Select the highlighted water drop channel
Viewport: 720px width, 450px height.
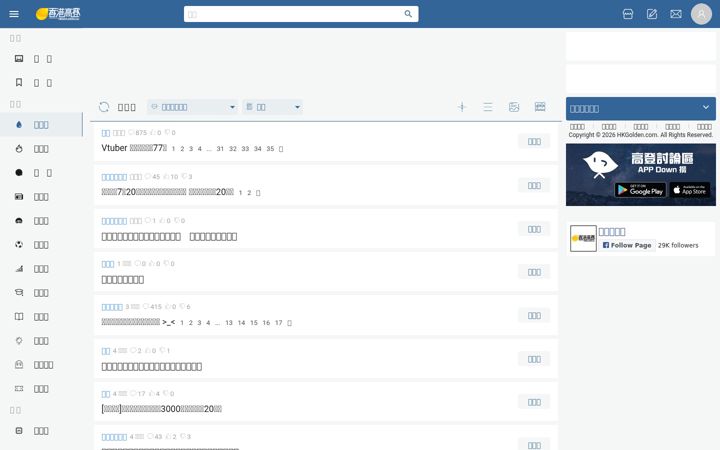coord(41,125)
